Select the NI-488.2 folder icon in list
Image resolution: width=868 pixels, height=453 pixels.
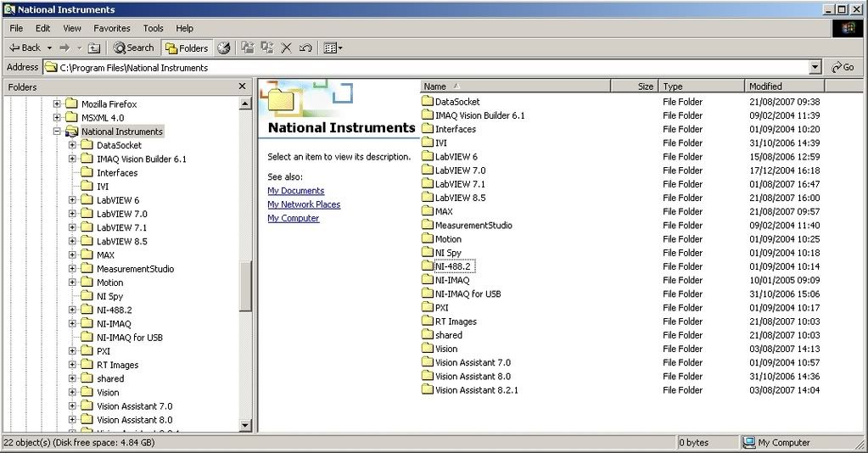[427, 266]
